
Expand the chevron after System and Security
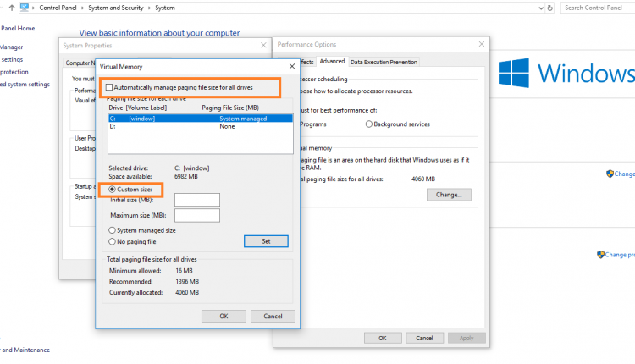pyautogui.click(x=149, y=8)
